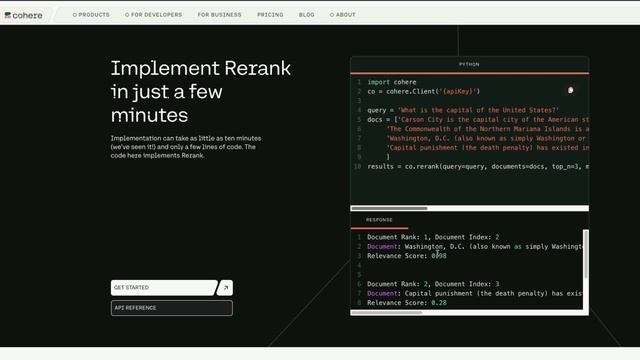Click vertical scrollbar in Response panel

[x=586, y=254]
